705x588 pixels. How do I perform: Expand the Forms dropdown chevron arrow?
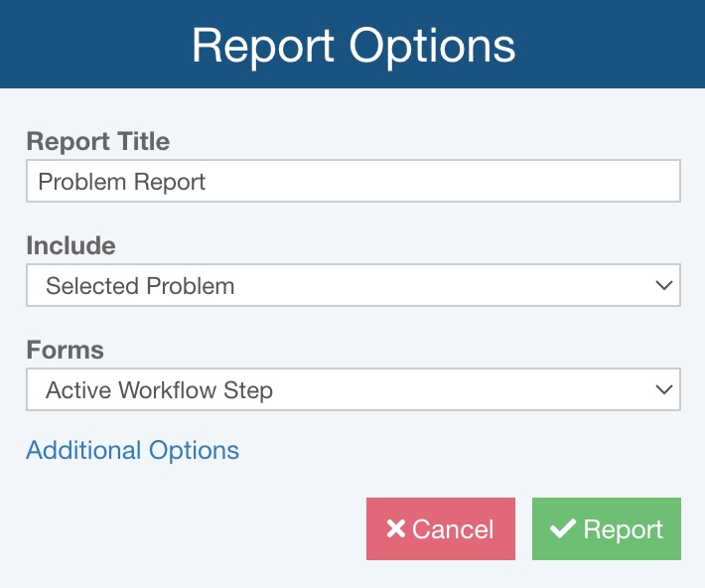pyautogui.click(x=664, y=390)
